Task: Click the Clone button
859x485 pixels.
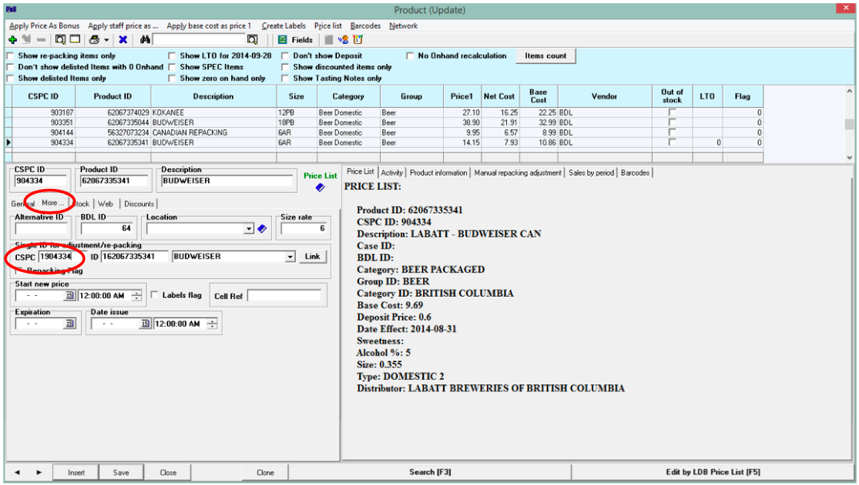Action: 265,472
